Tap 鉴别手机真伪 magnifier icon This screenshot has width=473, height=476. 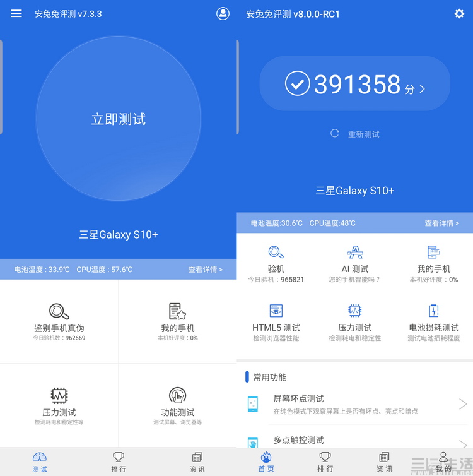point(59,311)
